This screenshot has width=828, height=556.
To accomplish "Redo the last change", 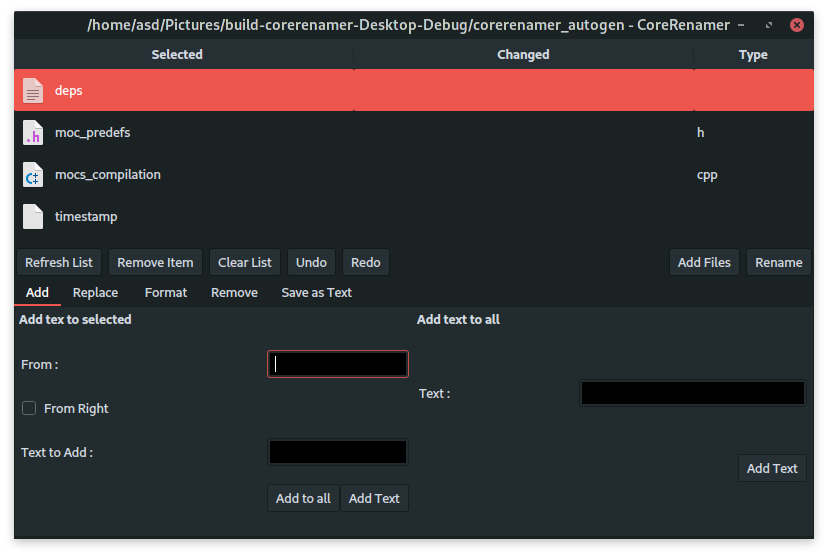I will pyautogui.click(x=365, y=262).
